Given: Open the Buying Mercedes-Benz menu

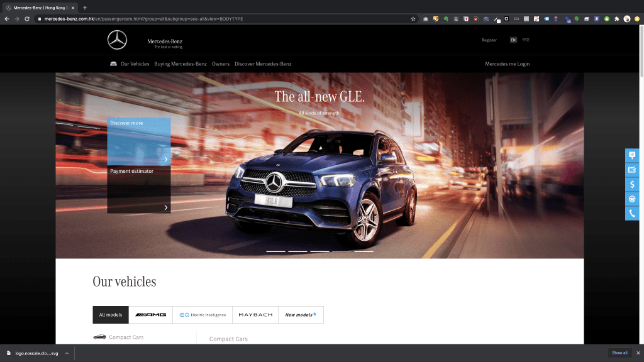Looking at the screenshot, I should pyautogui.click(x=180, y=64).
